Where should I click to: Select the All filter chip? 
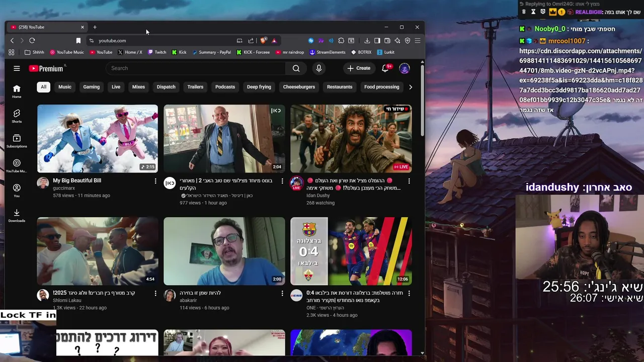pyautogui.click(x=44, y=87)
